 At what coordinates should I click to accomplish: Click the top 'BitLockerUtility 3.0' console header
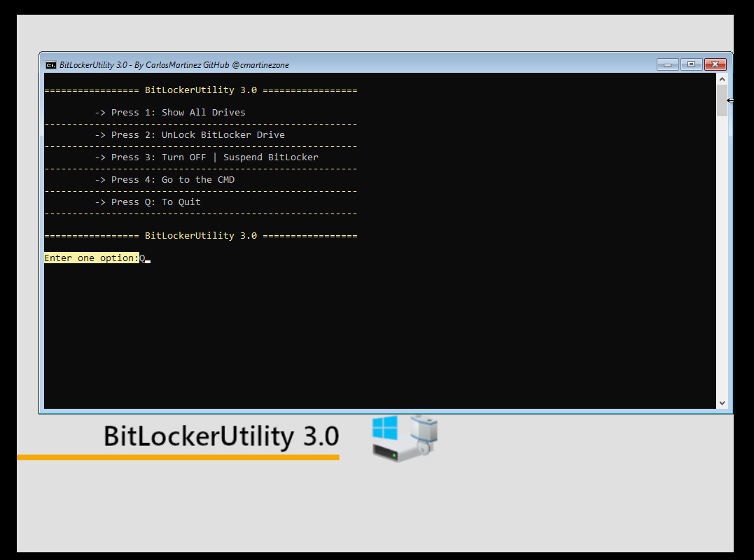tap(201, 90)
